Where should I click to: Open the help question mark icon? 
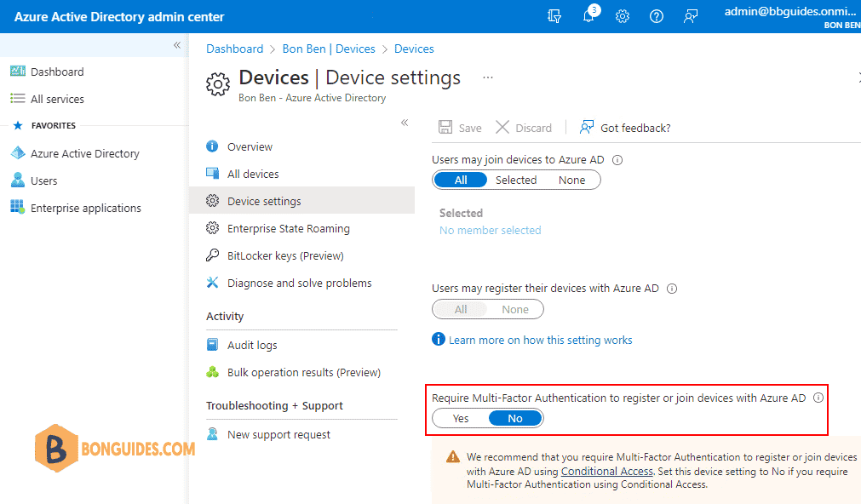pyautogui.click(x=657, y=16)
